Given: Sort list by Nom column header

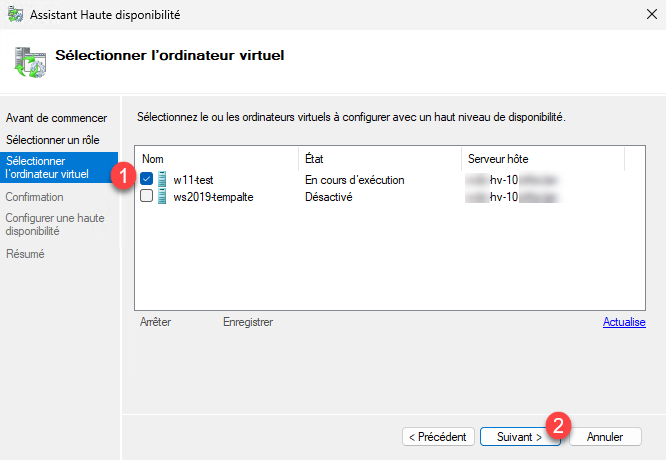Looking at the screenshot, I should [216, 159].
